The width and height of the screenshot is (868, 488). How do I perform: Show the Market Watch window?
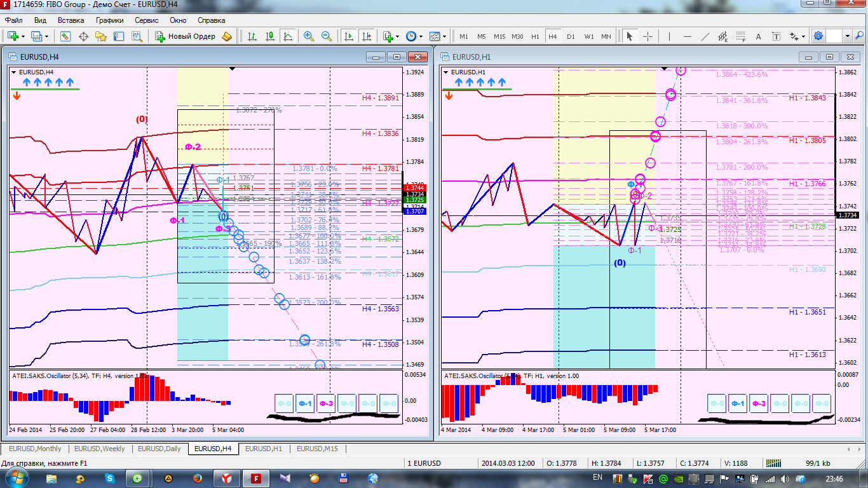65,36
